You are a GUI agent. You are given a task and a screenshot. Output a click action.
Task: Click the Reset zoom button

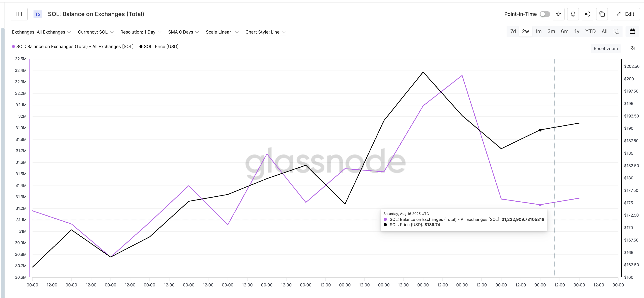click(x=606, y=48)
